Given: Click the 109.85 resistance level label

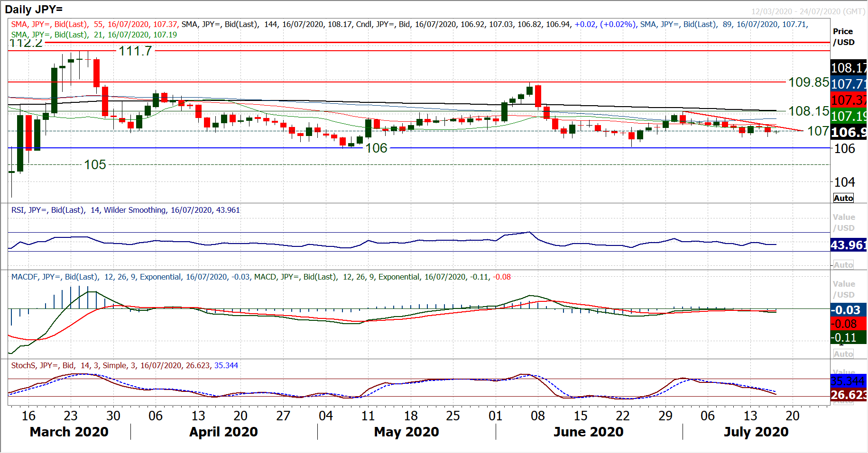Looking at the screenshot, I should click(809, 82).
